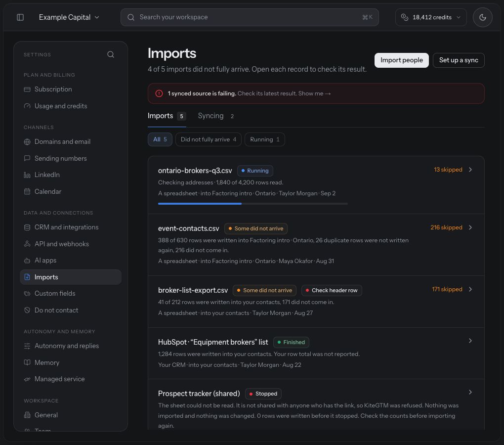
Task: Open Memory settings
Action: pos(70,362)
